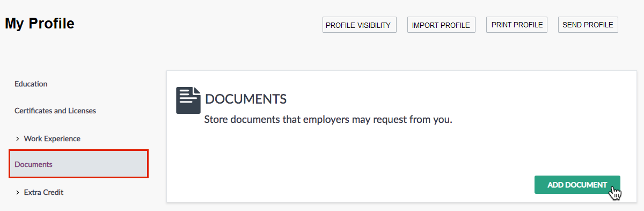
Task: Click the green Add Document button
Action: click(577, 185)
